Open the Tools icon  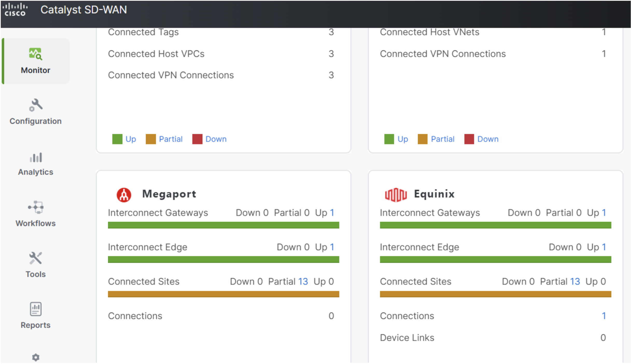[36, 258]
